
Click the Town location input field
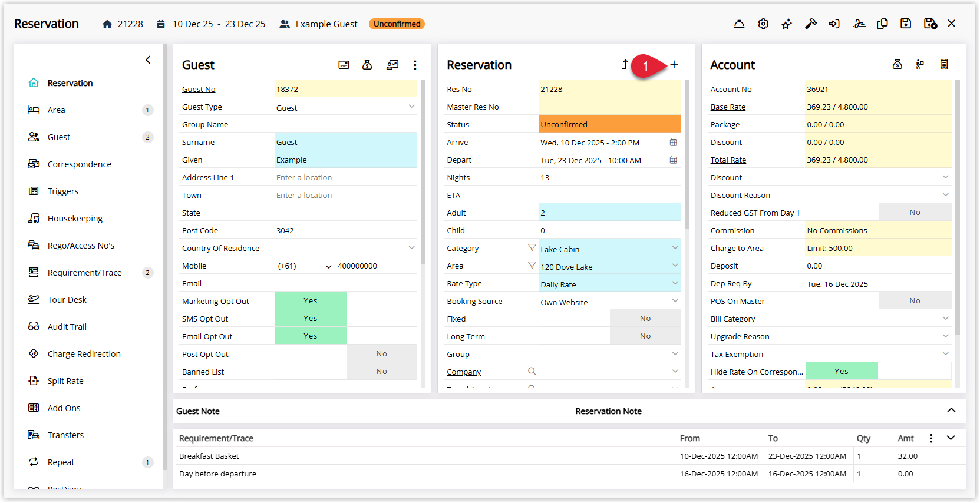[346, 195]
